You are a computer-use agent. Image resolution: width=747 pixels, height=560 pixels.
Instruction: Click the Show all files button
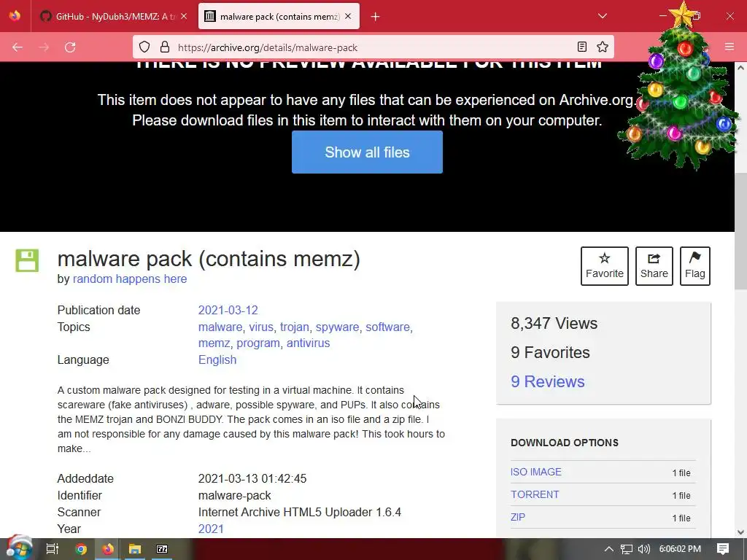367,152
